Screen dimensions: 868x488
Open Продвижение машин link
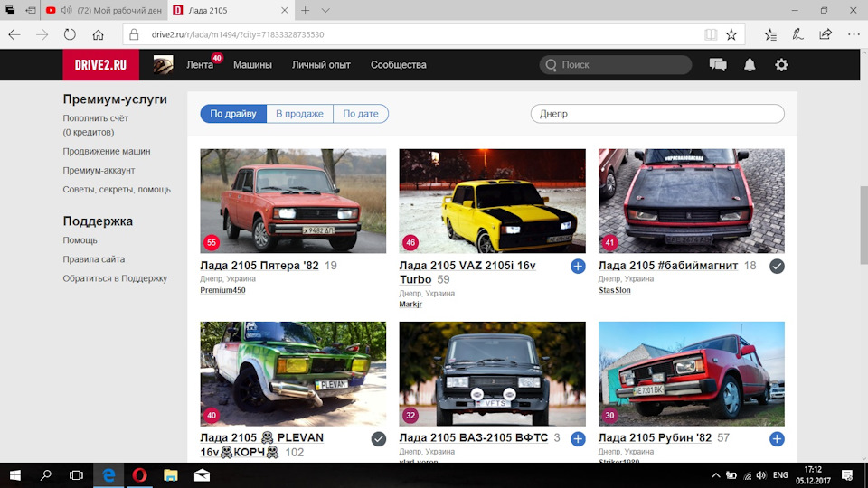point(107,151)
